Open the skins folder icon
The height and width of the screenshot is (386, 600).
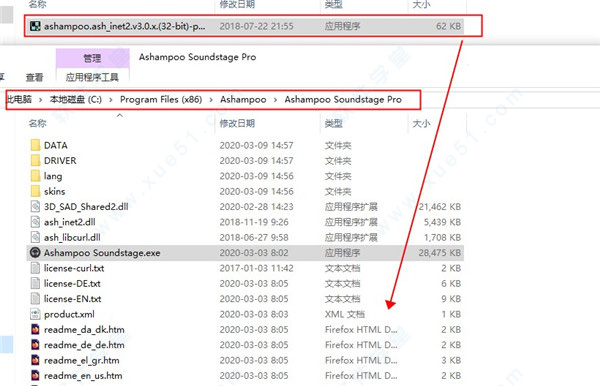pyautogui.click(x=35, y=191)
